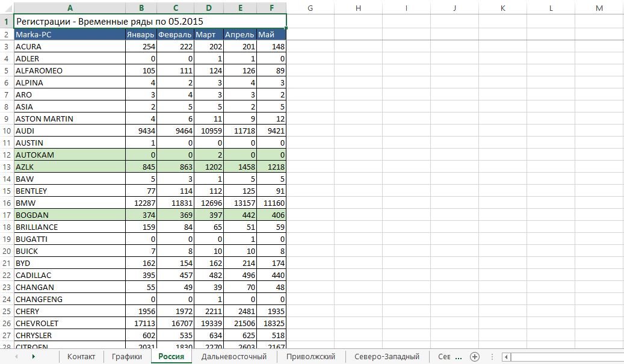Select column J header
Image resolution: width=624 pixels, height=364 pixels.
point(454,8)
